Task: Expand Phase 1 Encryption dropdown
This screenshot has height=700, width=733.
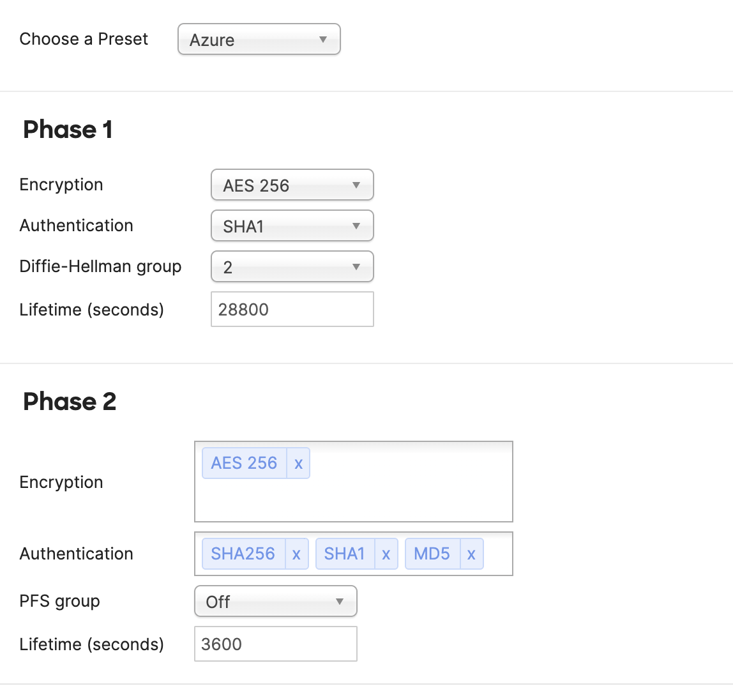Action: click(292, 185)
